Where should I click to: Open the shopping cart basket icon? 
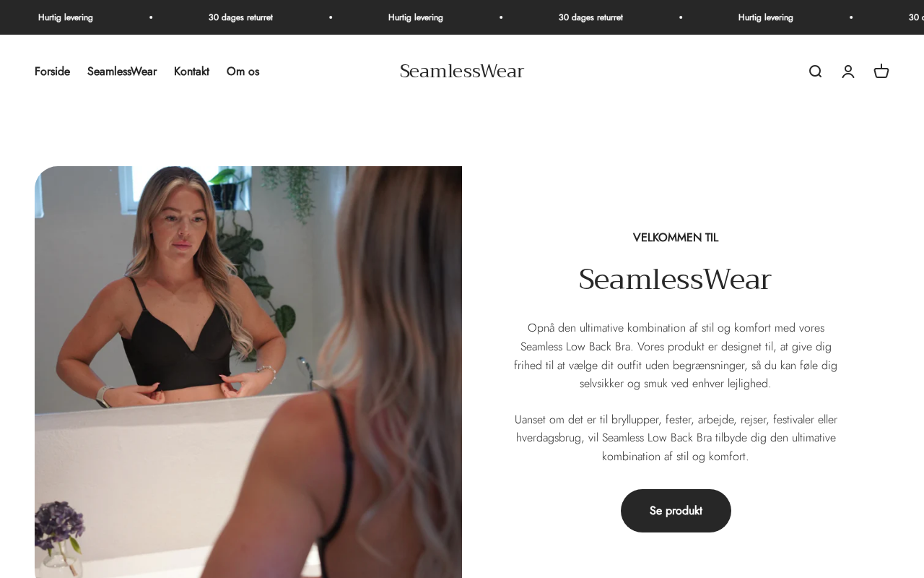click(881, 72)
